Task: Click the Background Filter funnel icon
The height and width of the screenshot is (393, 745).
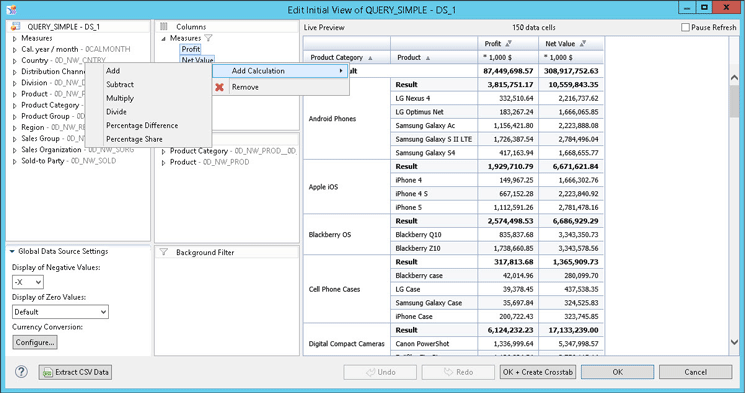Action: [x=163, y=252]
